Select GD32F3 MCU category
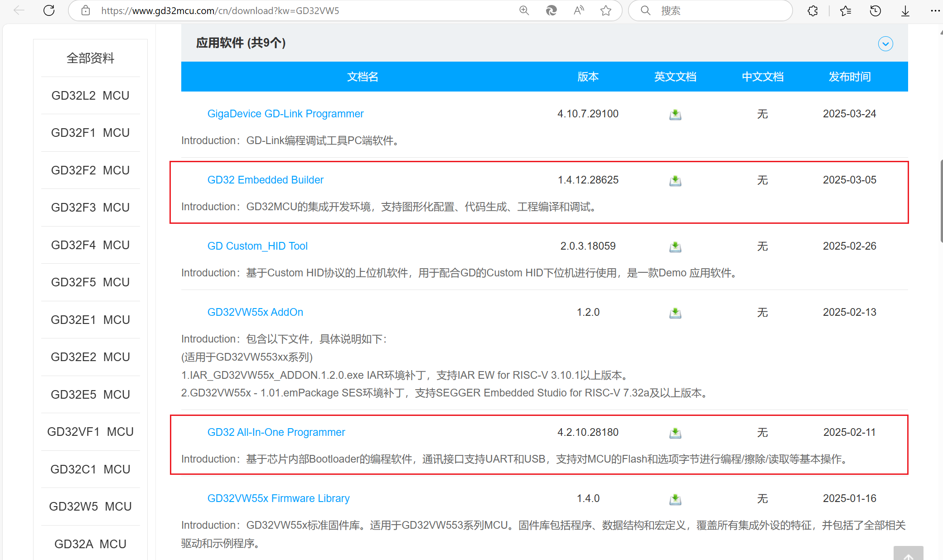943x560 pixels. 91,208
